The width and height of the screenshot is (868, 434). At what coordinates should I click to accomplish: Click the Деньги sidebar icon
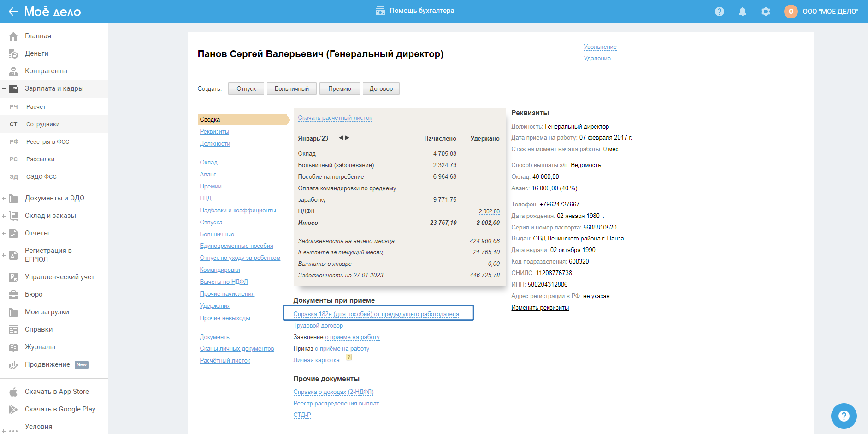click(x=13, y=54)
